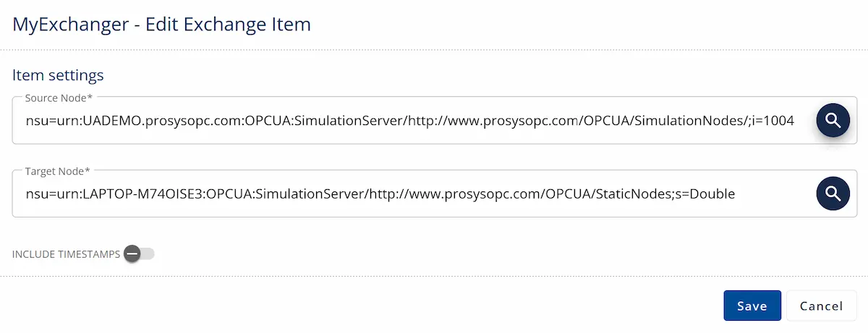
Task: Click the minus knob on timestamps switch
Action: point(132,254)
